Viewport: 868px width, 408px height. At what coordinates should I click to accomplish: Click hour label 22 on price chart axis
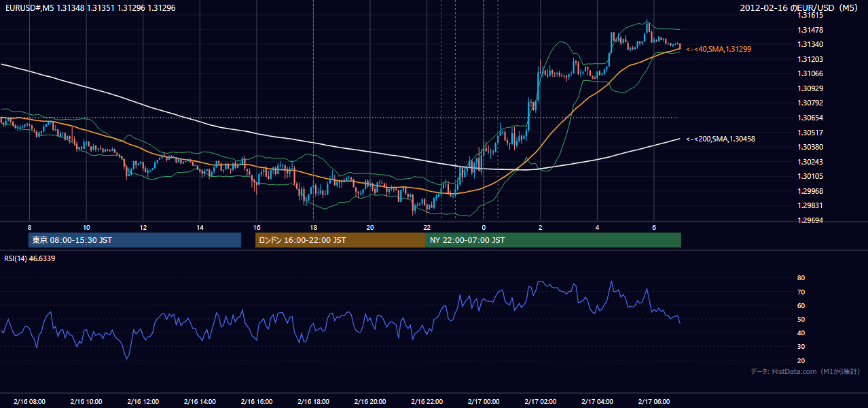point(427,227)
